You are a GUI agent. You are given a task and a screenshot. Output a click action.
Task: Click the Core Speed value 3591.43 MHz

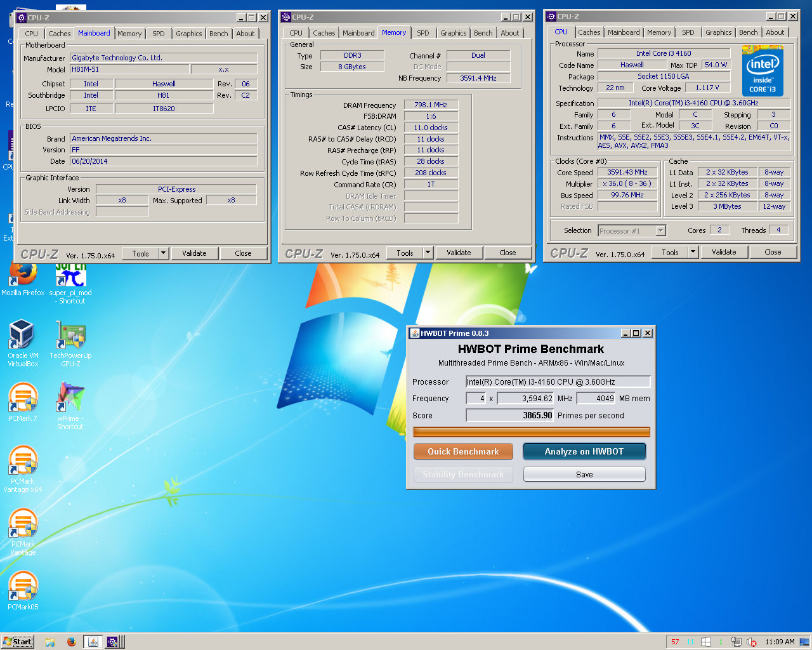[x=627, y=172]
